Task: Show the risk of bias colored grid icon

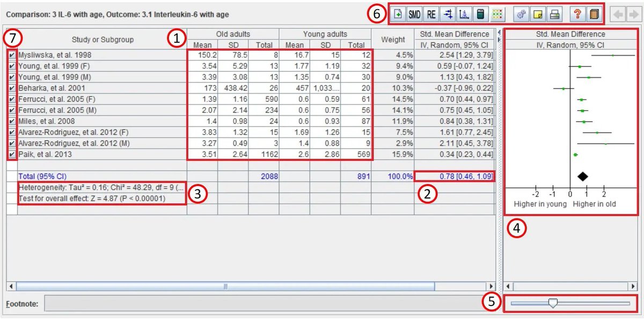Action: coord(497,14)
